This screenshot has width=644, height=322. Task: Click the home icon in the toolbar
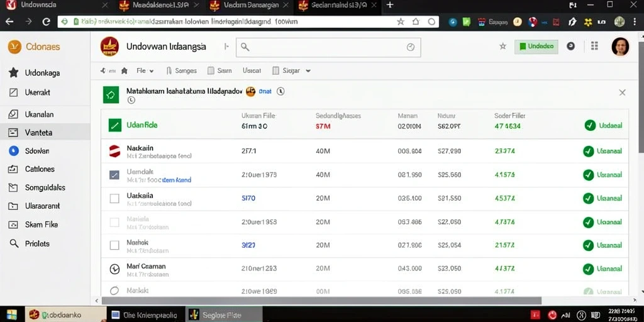point(125,70)
